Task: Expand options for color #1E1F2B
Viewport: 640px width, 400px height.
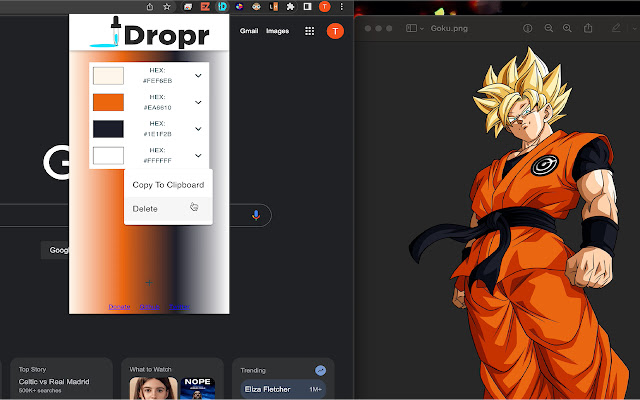Action: pyautogui.click(x=198, y=129)
